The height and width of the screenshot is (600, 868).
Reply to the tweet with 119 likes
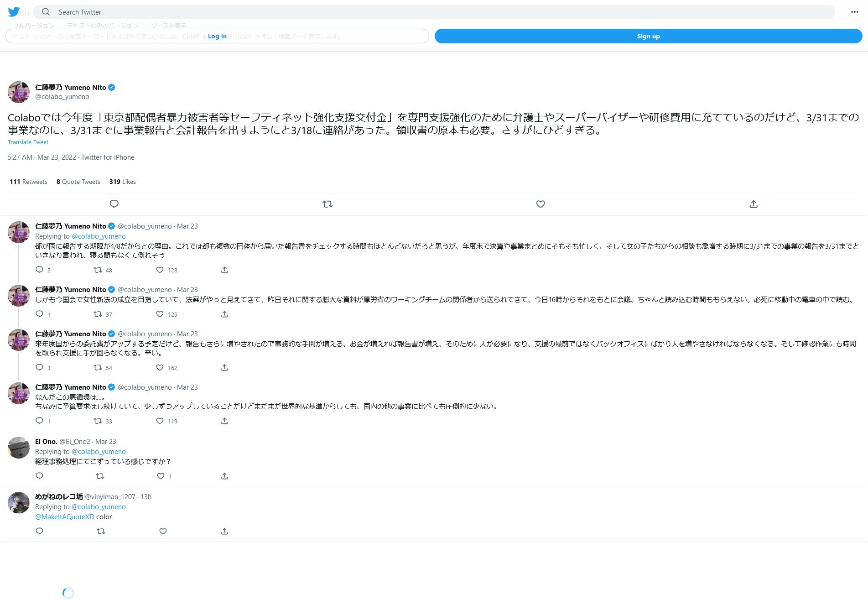40,421
